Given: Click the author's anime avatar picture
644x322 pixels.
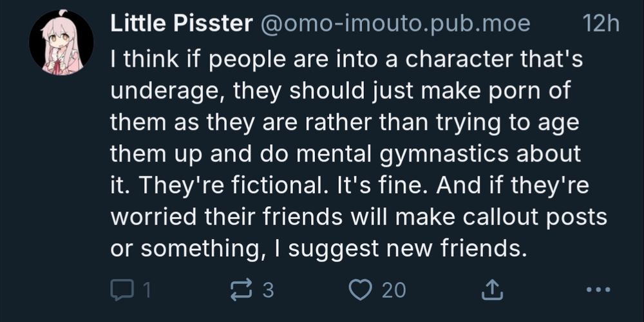Looking at the screenshot, I should 61,43.
